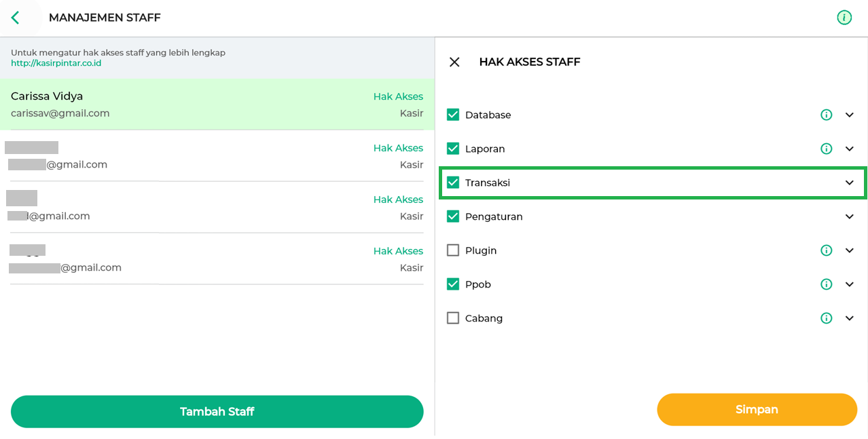Show info for Cabang access
The width and height of the screenshot is (868, 439).
(x=826, y=319)
